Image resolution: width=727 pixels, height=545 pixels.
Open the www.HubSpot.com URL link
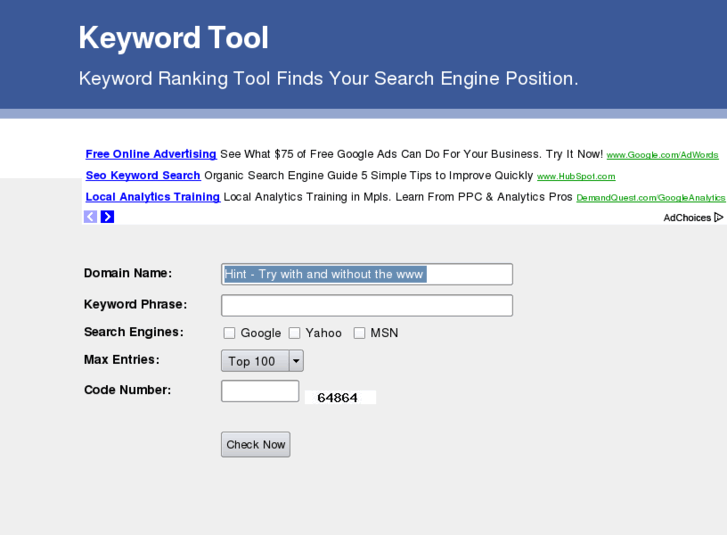pyautogui.click(x=576, y=177)
